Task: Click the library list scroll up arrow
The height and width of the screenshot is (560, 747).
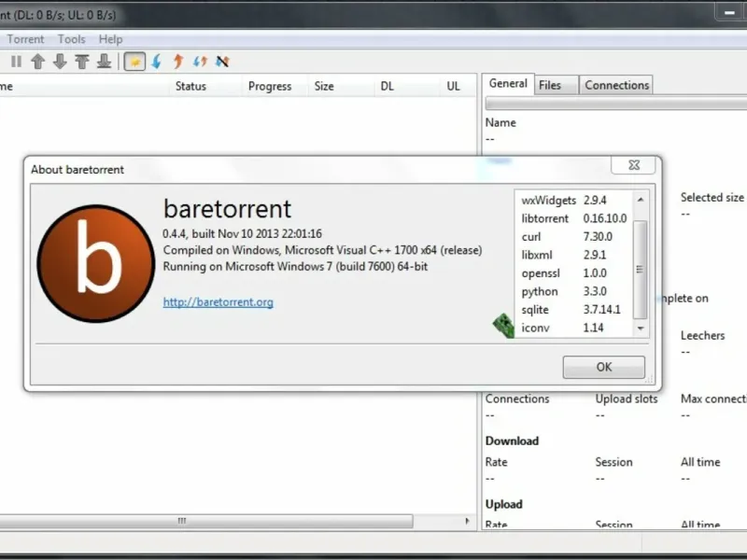Action: (x=640, y=200)
